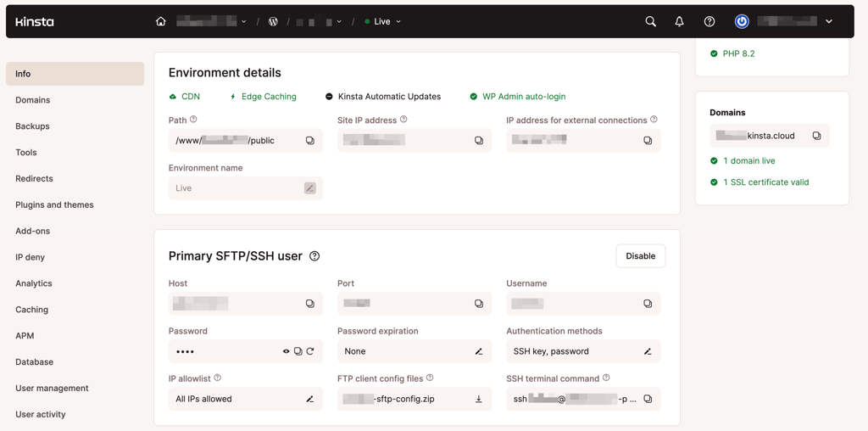Click 1 domain live link
The height and width of the screenshot is (431, 868).
click(743, 160)
